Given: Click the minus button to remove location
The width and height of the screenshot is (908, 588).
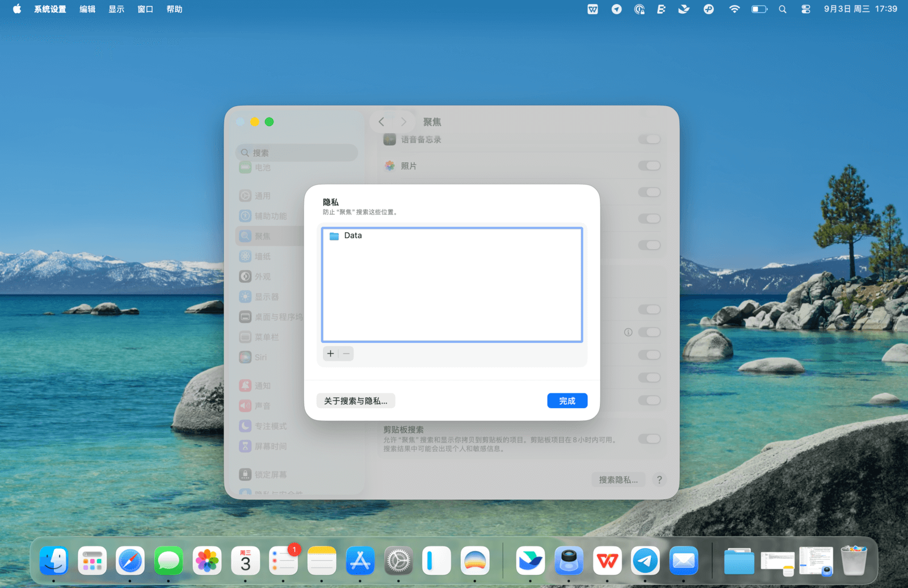Looking at the screenshot, I should pos(346,354).
